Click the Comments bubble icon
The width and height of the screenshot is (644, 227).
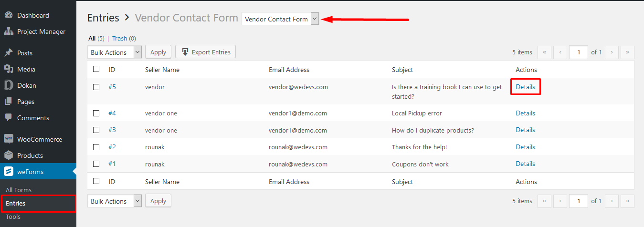9,118
